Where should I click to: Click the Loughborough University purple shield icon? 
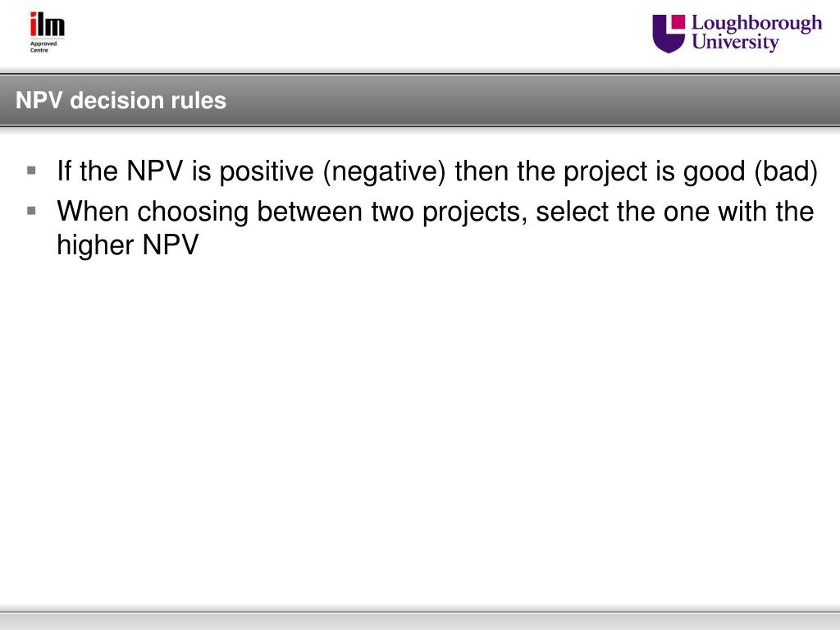668,34
